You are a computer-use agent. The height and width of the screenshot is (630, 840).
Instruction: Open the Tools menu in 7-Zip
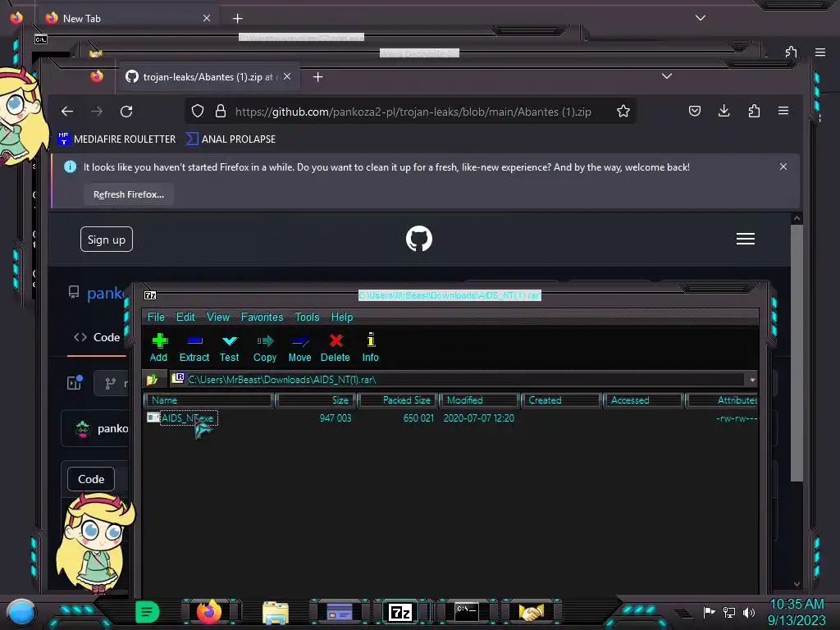[x=307, y=317]
